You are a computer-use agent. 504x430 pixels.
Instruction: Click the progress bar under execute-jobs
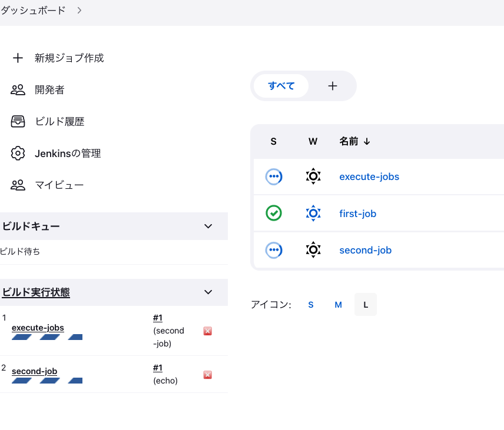click(47, 337)
